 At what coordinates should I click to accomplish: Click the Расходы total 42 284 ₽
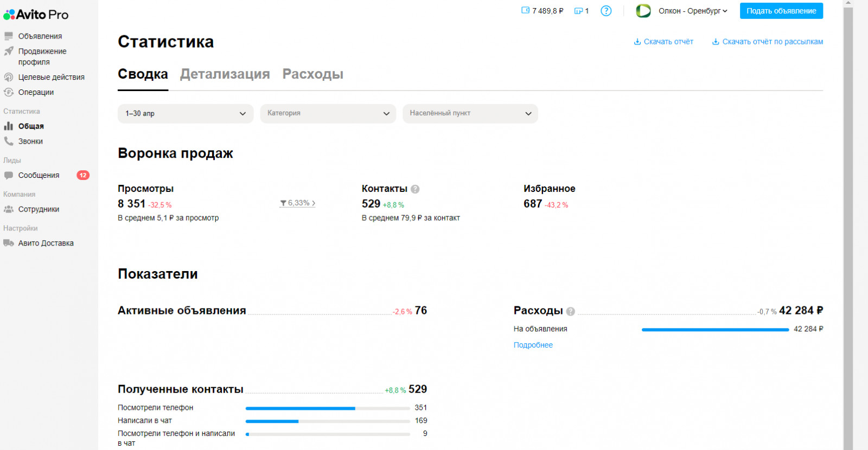point(801,311)
